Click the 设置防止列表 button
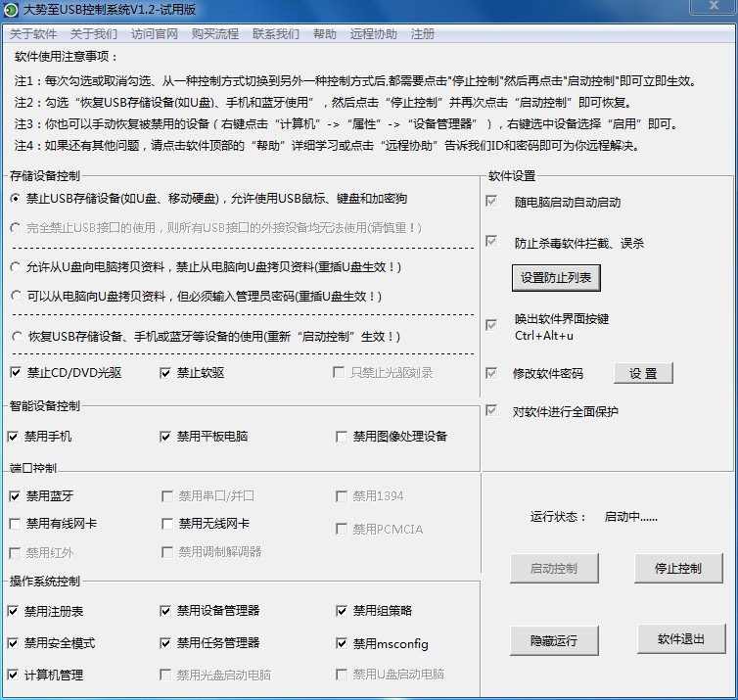 (556, 278)
